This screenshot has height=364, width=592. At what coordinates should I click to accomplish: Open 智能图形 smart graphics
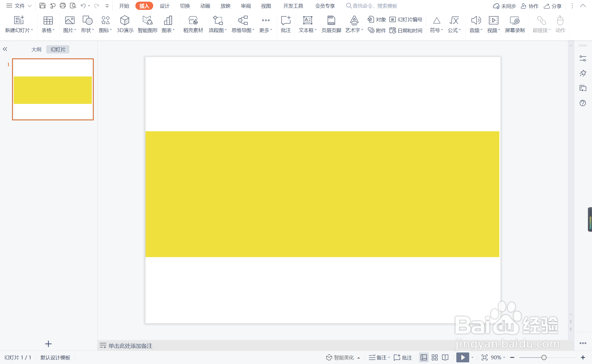[x=147, y=24]
